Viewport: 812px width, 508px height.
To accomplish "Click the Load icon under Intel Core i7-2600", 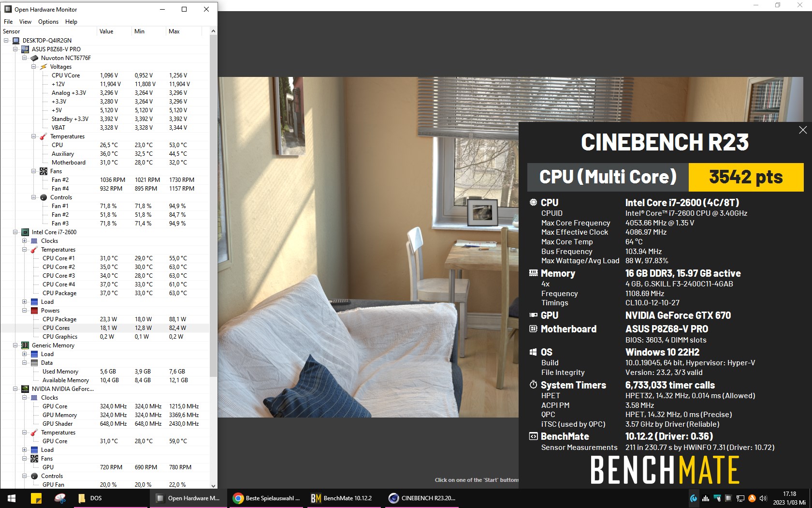I will click(x=34, y=302).
